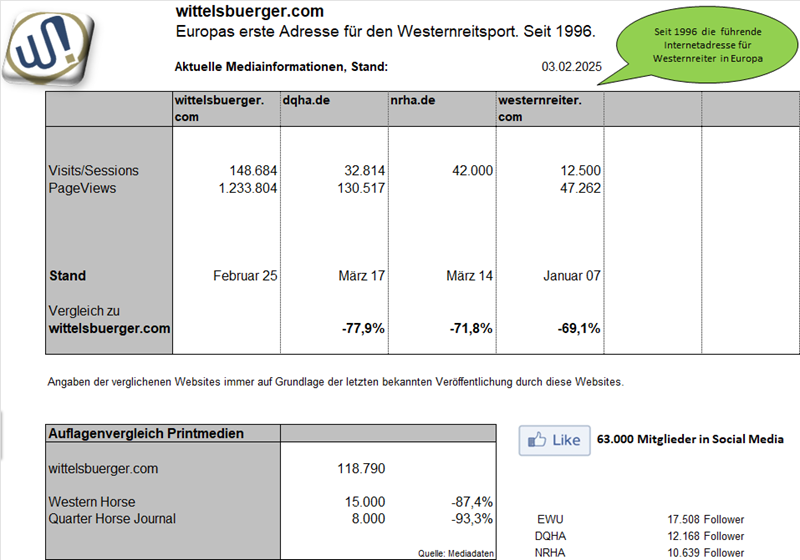
Task: Click the dqha.de column header
Action: (334, 109)
